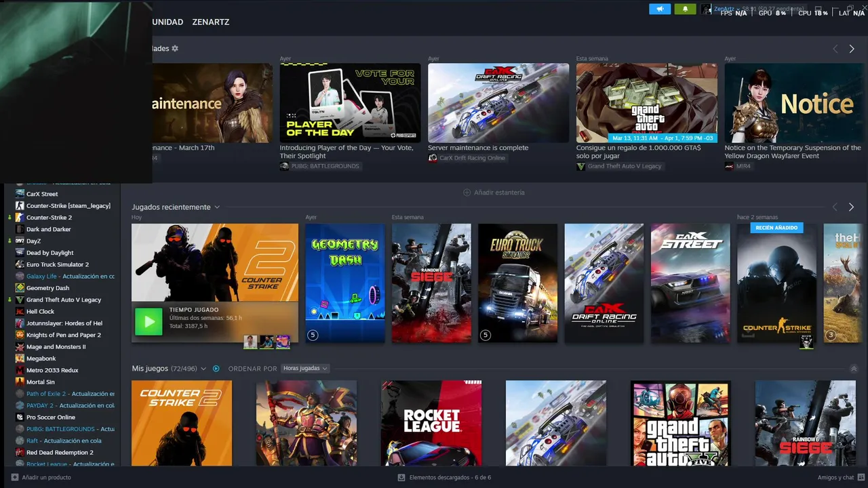
Task: Click the ZenArtz profile avatar in header
Action: 706,9
